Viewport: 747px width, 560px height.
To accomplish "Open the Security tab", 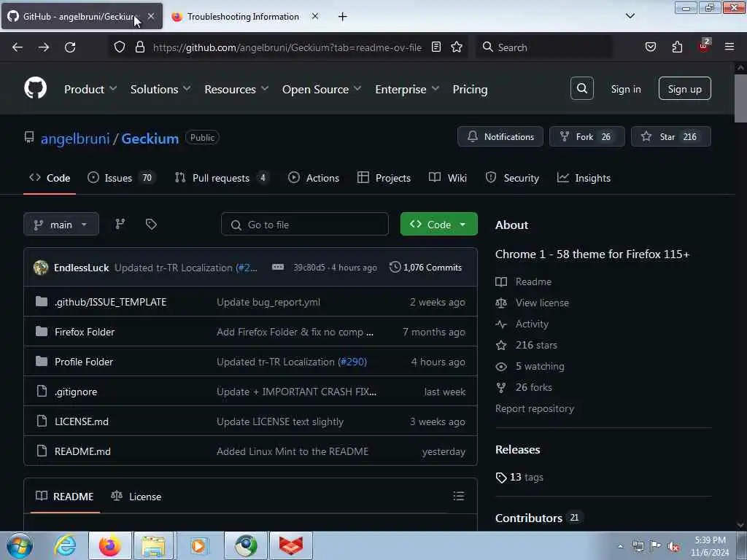I will coord(512,178).
